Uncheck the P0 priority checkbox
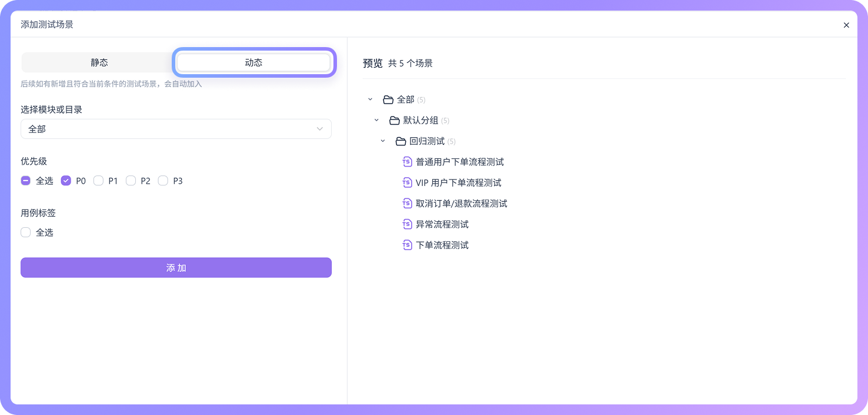This screenshot has width=868, height=415. 66,181
